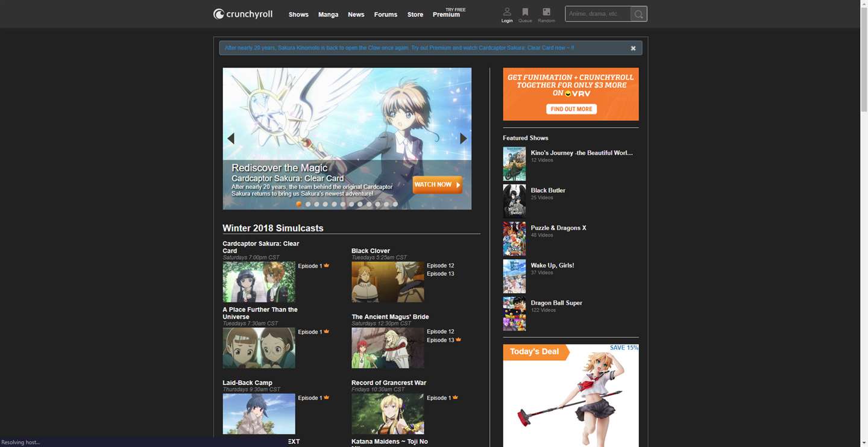Open Record of Grancrest War title
868x447 pixels.
(389, 383)
